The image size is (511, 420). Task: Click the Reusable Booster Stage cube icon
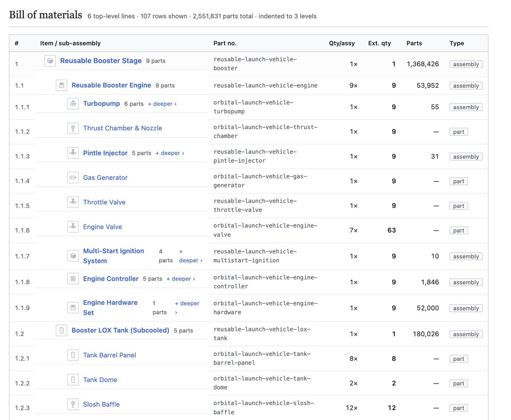point(50,61)
